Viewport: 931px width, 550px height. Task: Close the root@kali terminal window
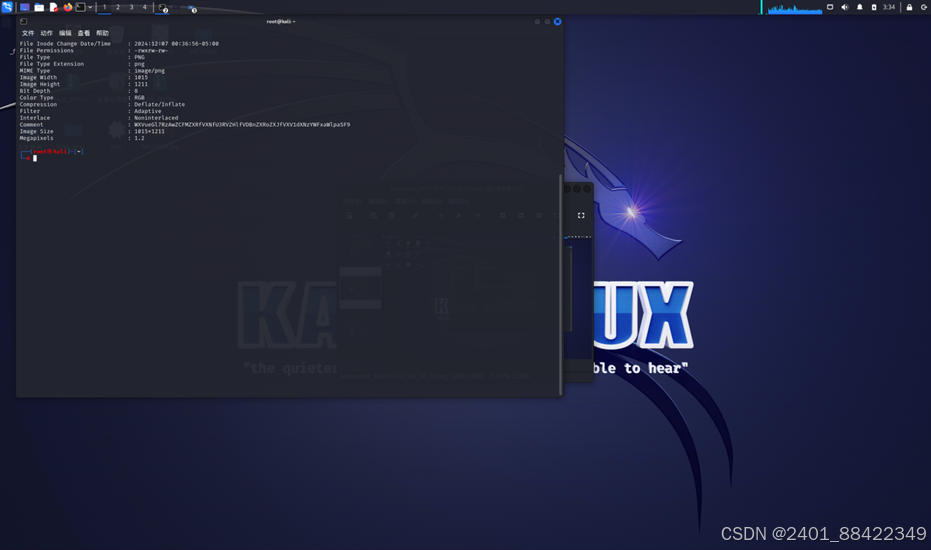(x=557, y=21)
